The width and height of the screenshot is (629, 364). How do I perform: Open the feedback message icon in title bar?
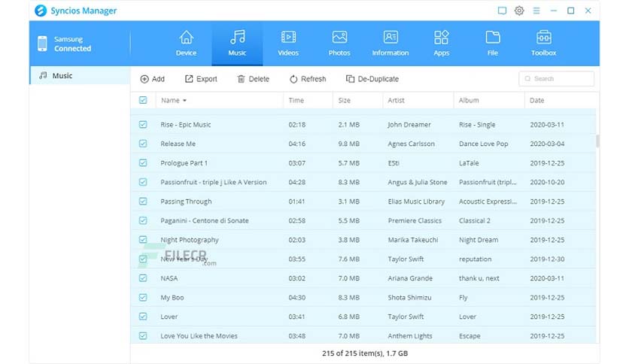coord(502,11)
